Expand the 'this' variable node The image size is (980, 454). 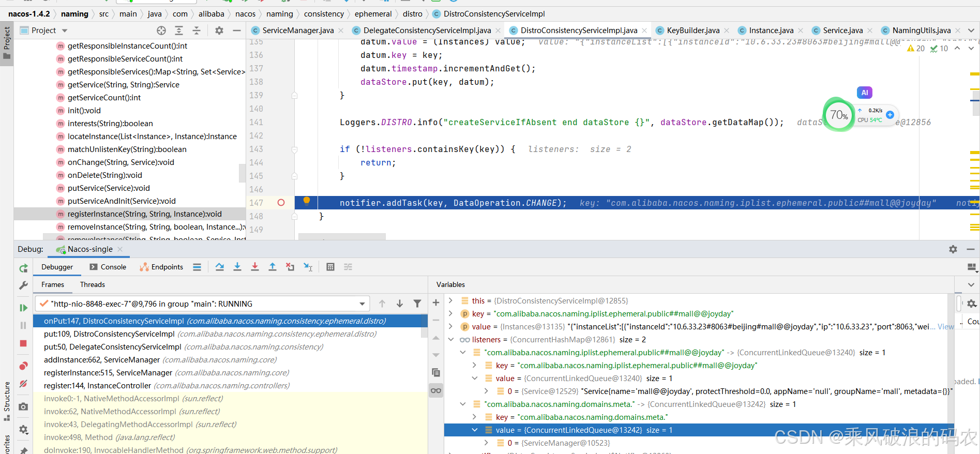(x=450, y=301)
